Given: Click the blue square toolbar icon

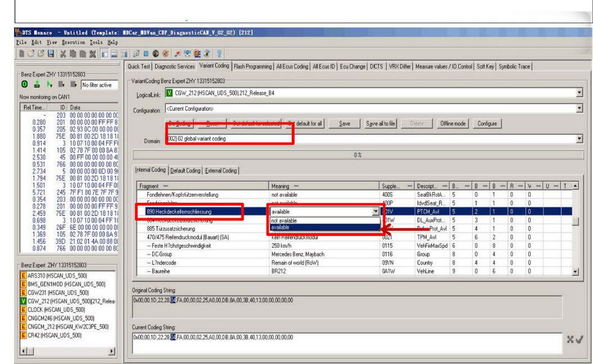Looking at the screenshot, I should [x=146, y=54].
